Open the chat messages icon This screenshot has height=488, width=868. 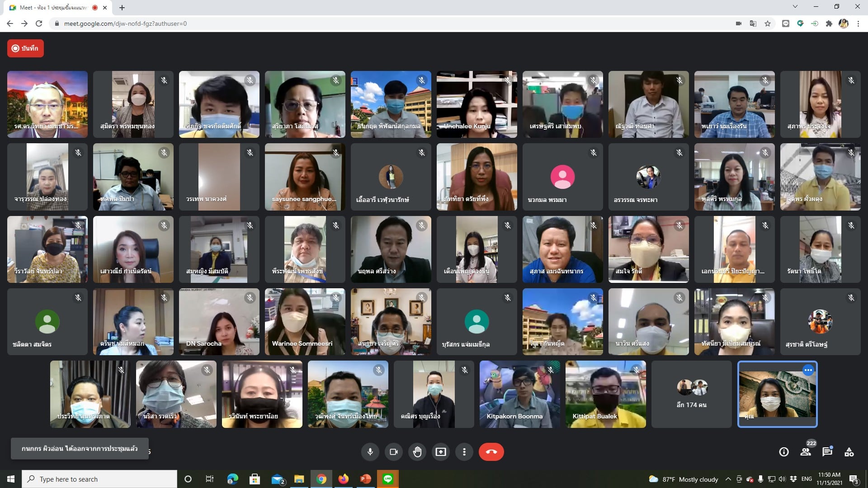click(x=827, y=452)
